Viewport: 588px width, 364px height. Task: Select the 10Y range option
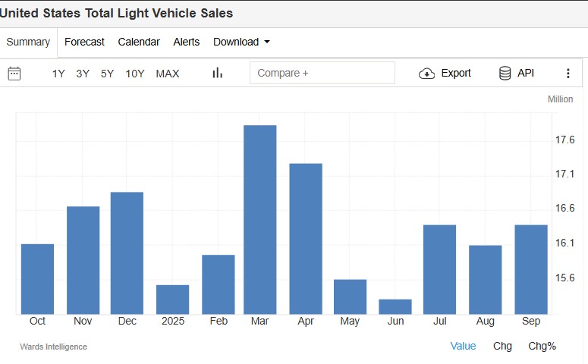(x=135, y=74)
